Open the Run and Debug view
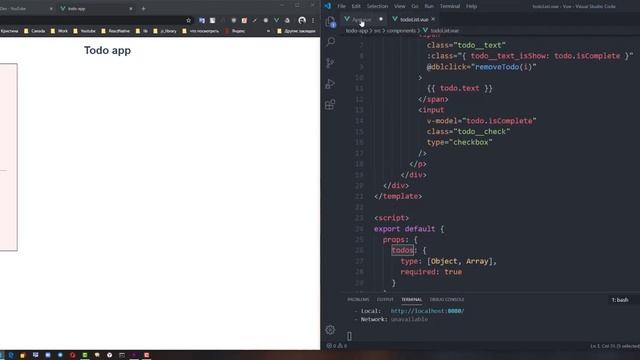Screen dimensions: 640x360 pos(331,84)
